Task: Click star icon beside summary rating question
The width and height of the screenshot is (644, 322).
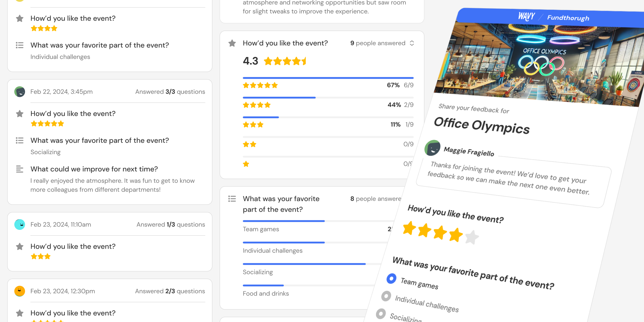Action: [232, 43]
